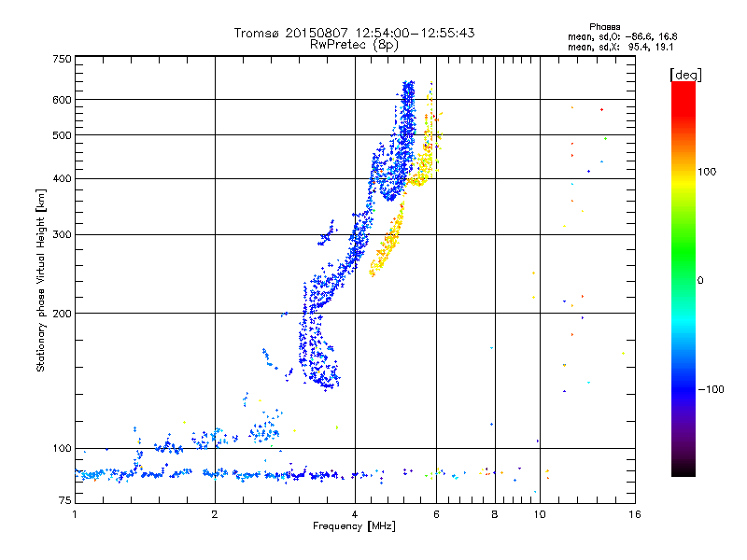Click the 'Phases' heading text
Viewport: 747px width, 560px height.
[604, 27]
